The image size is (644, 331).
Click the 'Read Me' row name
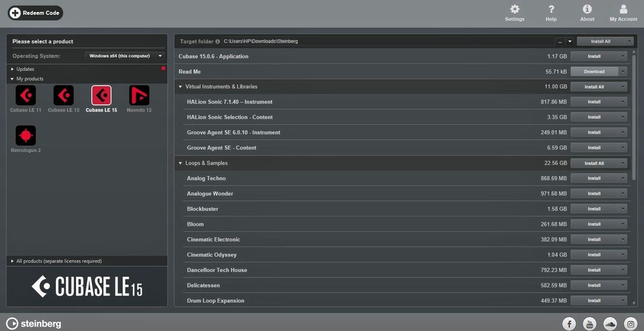[190, 71]
